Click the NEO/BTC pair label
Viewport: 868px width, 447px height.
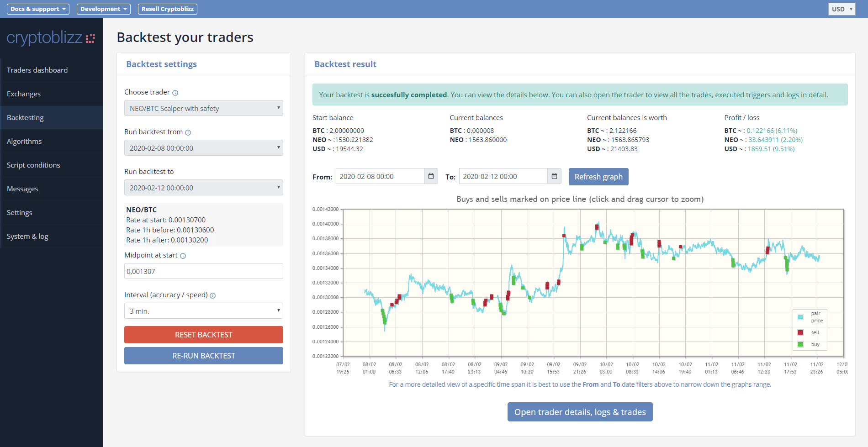142,210
